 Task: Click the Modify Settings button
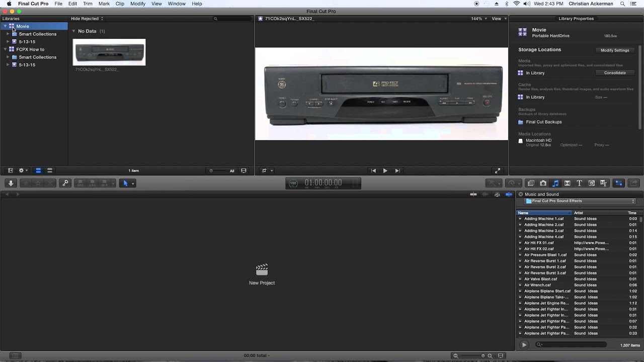tap(615, 50)
